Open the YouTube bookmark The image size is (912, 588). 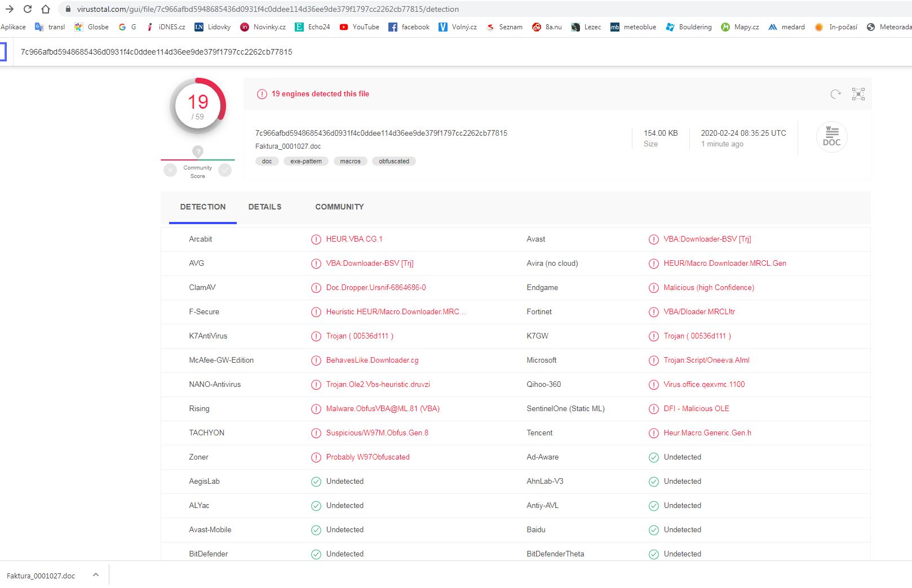click(x=359, y=27)
